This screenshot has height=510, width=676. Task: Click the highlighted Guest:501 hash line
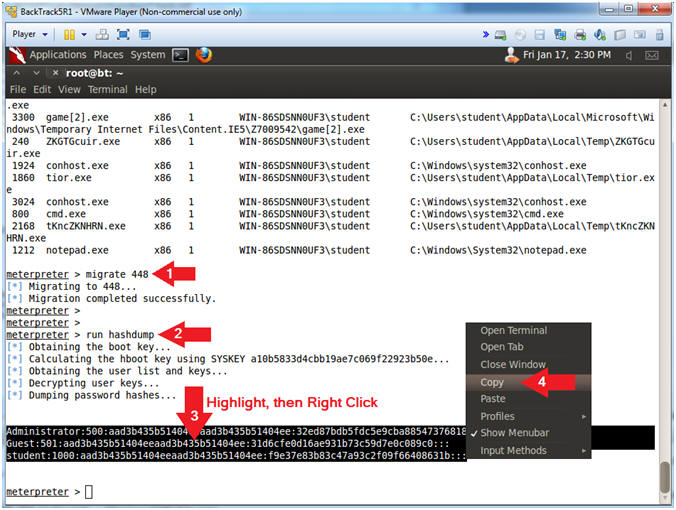tap(228, 444)
